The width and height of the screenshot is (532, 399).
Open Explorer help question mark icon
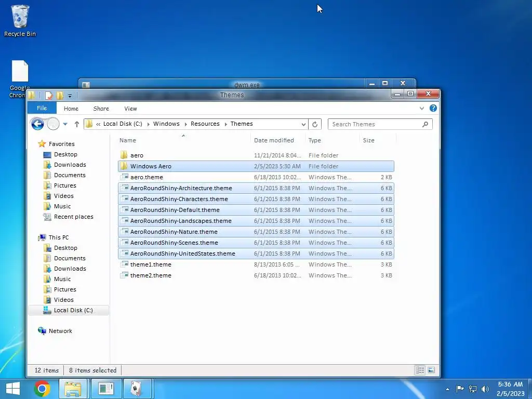(433, 108)
